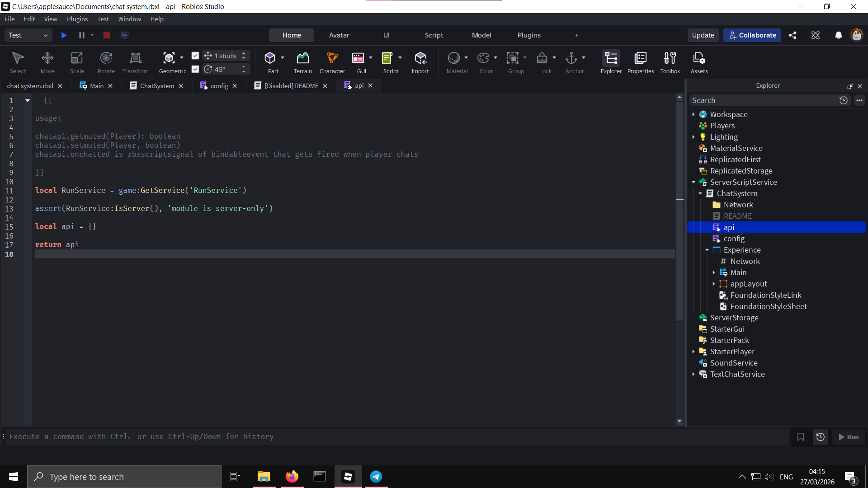Open the Assets manager icon
The height and width of the screenshot is (488, 868).
point(699,62)
